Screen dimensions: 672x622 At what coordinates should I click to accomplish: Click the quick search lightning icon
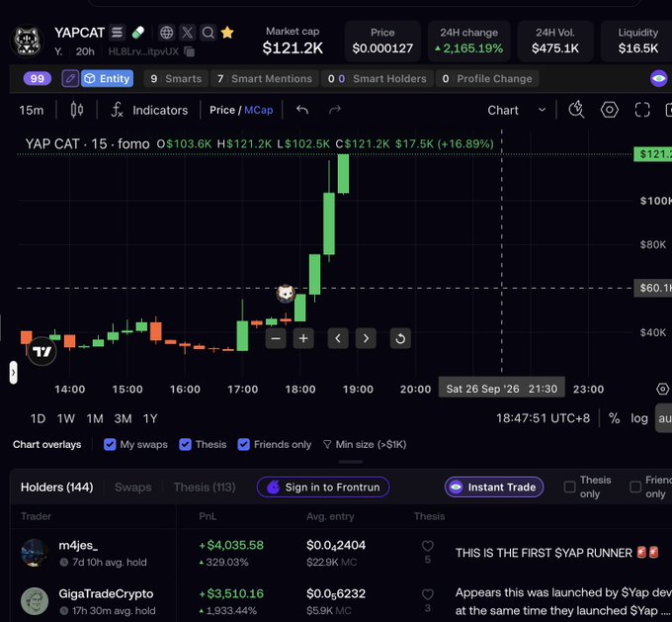pyautogui.click(x=576, y=110)
